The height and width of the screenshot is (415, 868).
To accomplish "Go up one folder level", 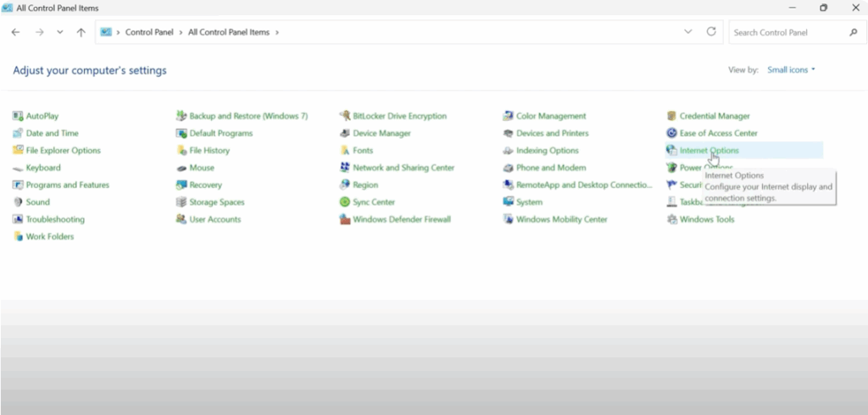I will 81,32.
